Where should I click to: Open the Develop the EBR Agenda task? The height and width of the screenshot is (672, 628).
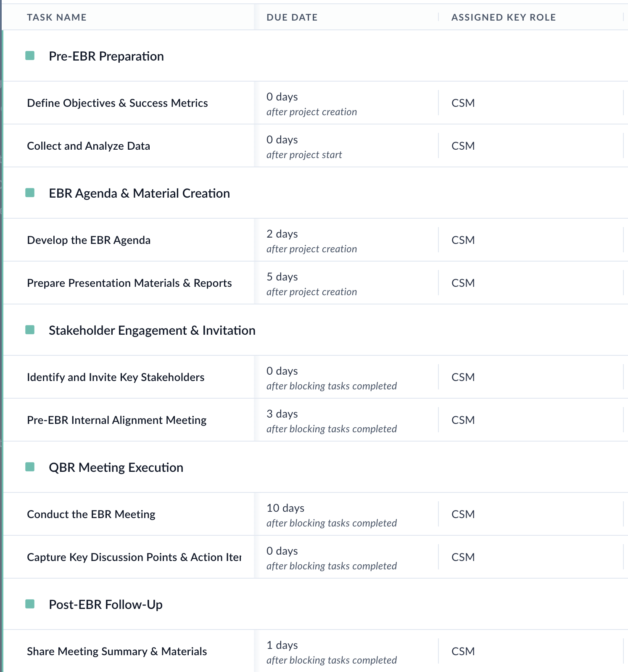pos(89,240)
